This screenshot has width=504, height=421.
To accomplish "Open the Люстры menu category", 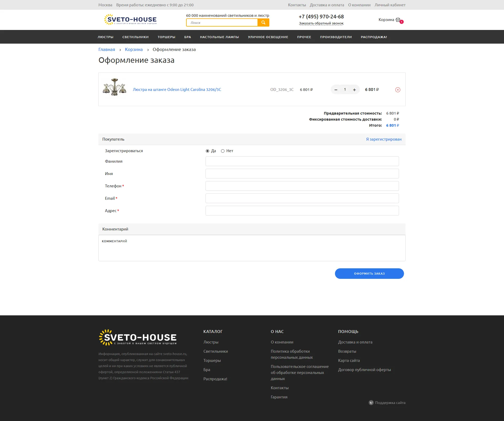I will 106,37.
